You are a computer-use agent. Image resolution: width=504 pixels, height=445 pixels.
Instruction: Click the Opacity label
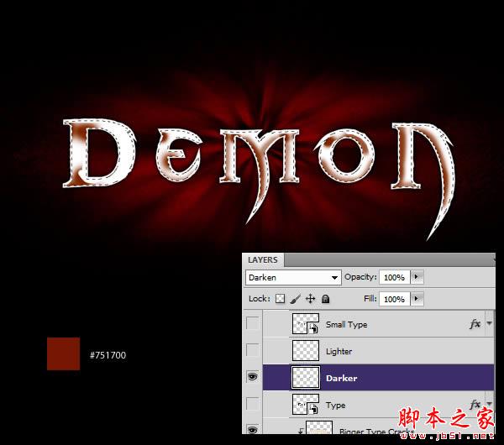click(x=360, y=277)
